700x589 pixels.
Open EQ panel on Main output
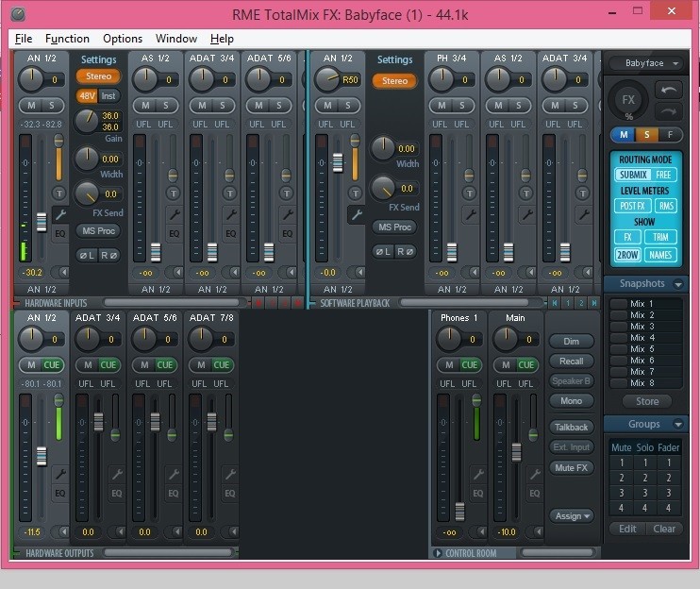(x=534, y=493)
